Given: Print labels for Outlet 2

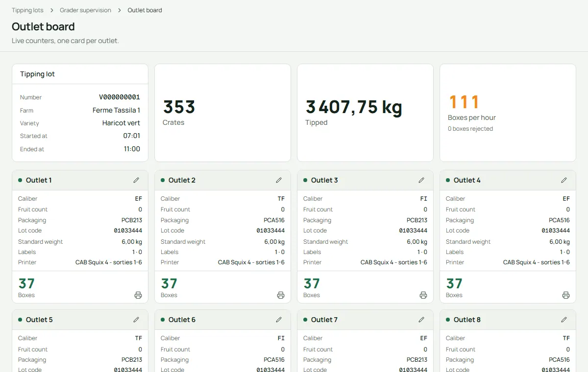Looking at the screenshot, I should tap(281, 295).
